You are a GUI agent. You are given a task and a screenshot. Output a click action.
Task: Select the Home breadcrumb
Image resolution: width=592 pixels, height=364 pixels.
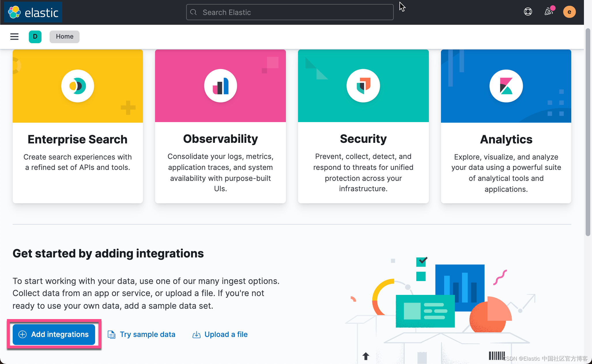coord(64,37)
